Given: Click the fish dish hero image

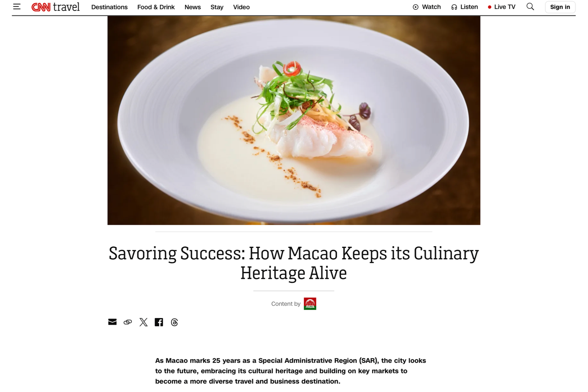Looking at the screenshot, I should 294,120.
